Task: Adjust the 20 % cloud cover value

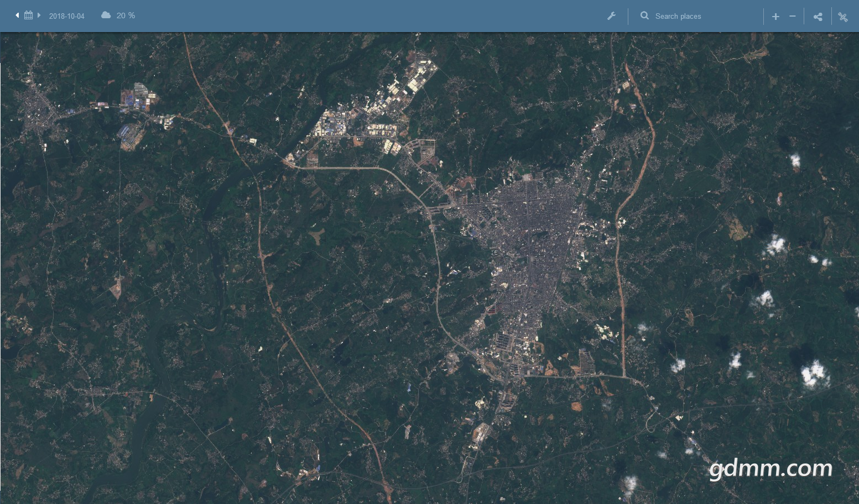Action: 126,15
